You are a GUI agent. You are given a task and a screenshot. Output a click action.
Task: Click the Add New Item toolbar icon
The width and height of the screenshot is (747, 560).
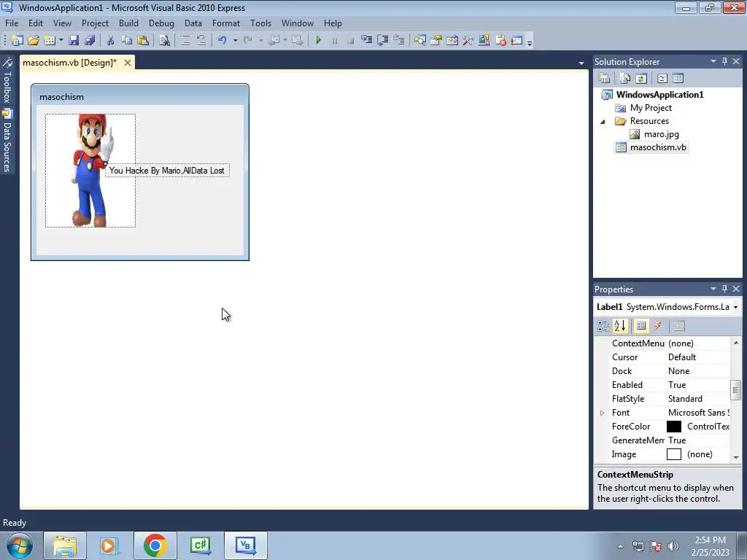point(50,41)
